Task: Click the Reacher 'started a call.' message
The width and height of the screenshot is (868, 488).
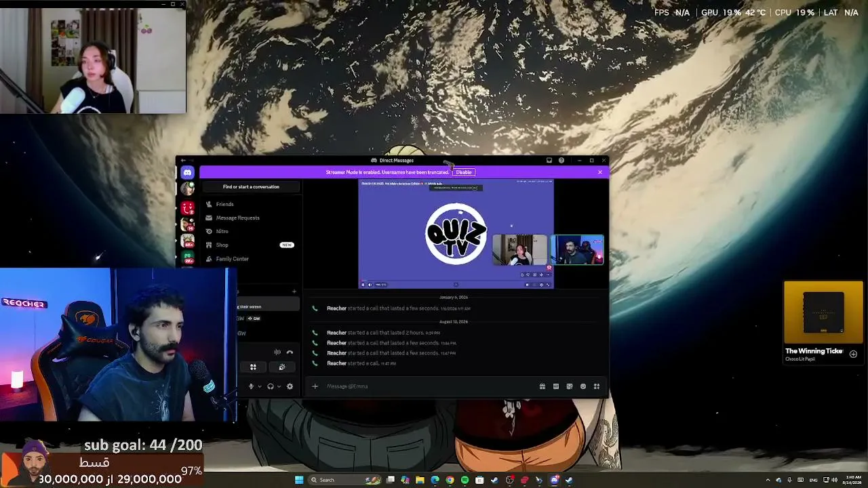Action: [361, 363]
